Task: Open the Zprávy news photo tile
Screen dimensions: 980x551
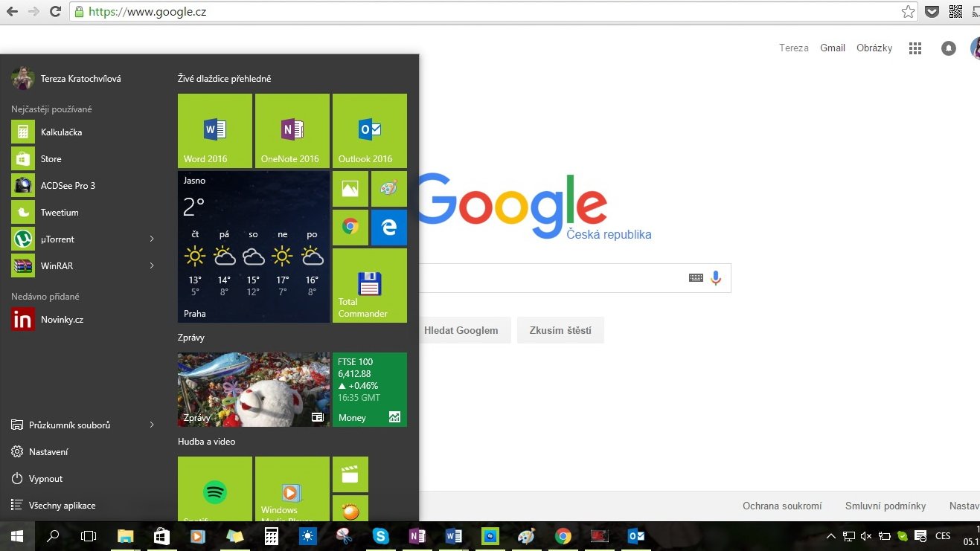Action: coord(254,390)
